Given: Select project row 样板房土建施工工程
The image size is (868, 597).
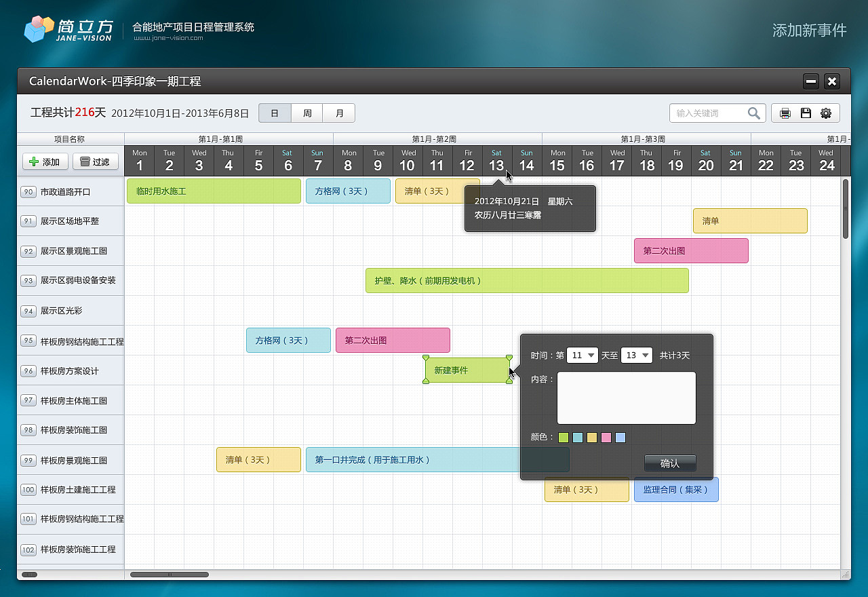Looking at the screenshot, I should point(71,490).
